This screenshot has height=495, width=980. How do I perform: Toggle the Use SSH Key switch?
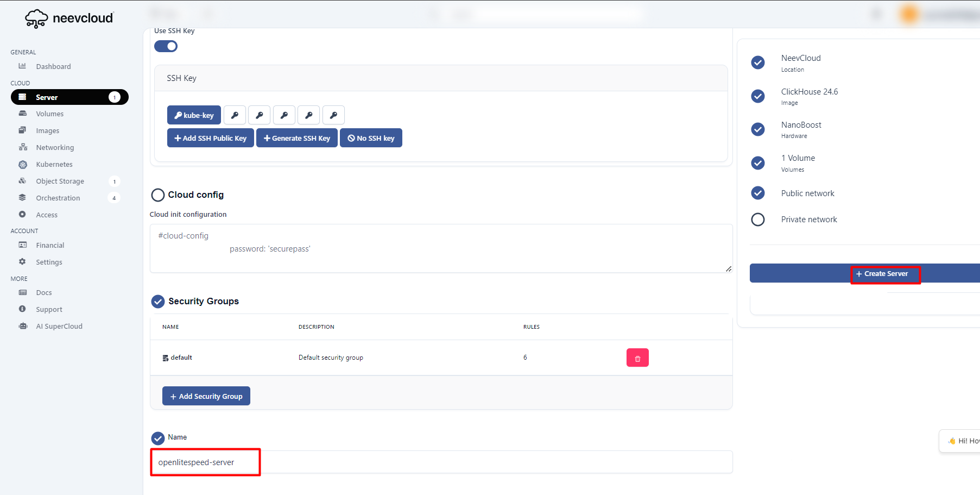[166, 46]
